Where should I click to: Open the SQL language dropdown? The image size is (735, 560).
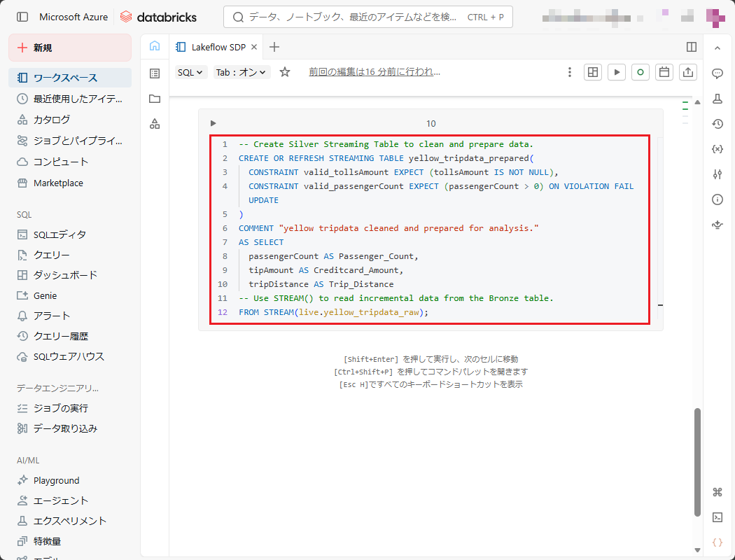[190, 72]
